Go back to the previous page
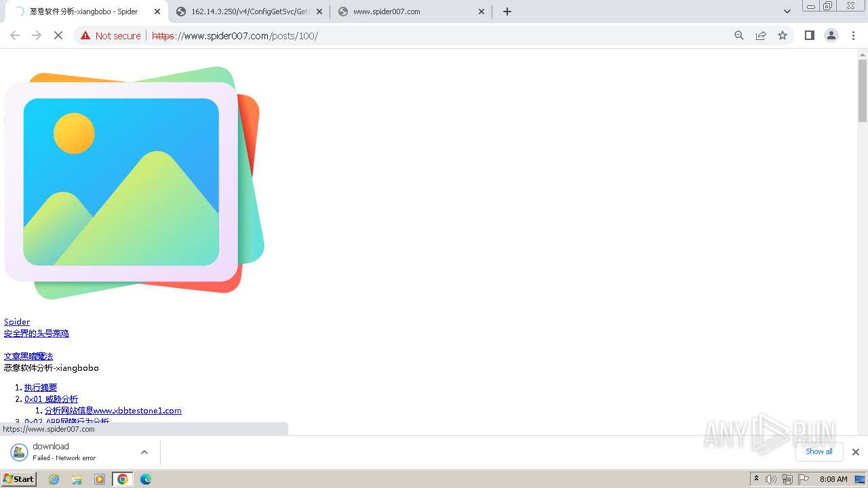This screenshot has height=488, width=868. [x=15, y=35]
